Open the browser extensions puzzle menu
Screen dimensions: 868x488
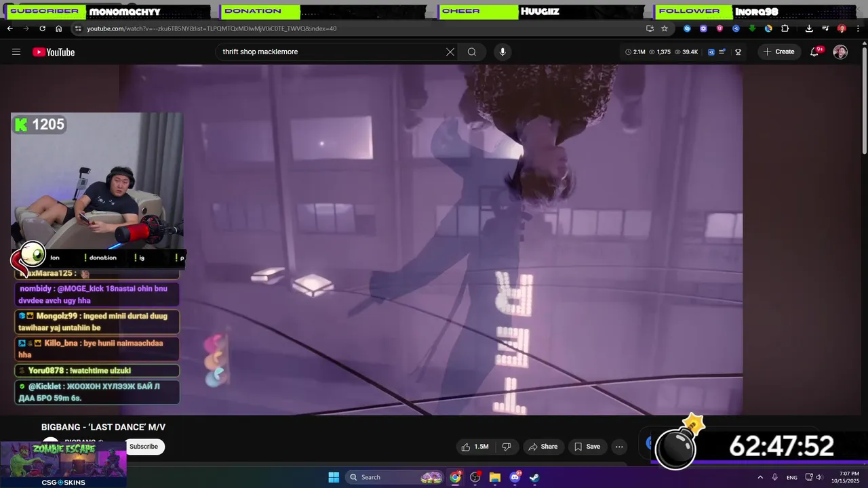point(785,28)
